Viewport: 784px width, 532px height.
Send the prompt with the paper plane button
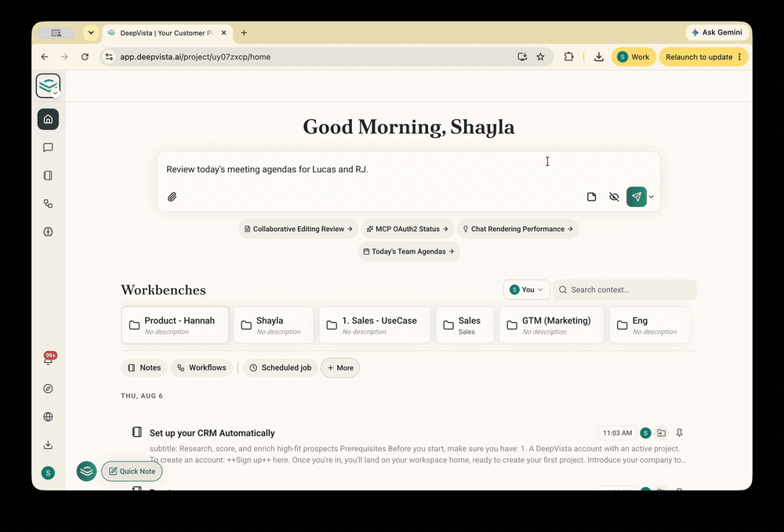tap(637, 197)
